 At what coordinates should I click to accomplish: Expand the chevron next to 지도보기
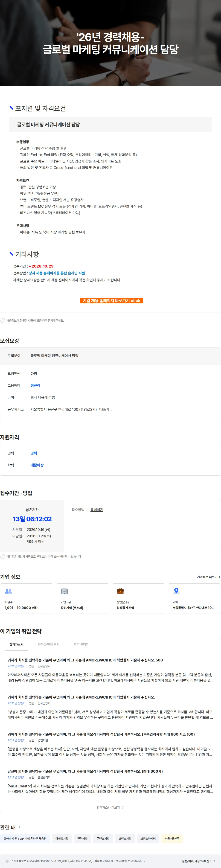111,409
